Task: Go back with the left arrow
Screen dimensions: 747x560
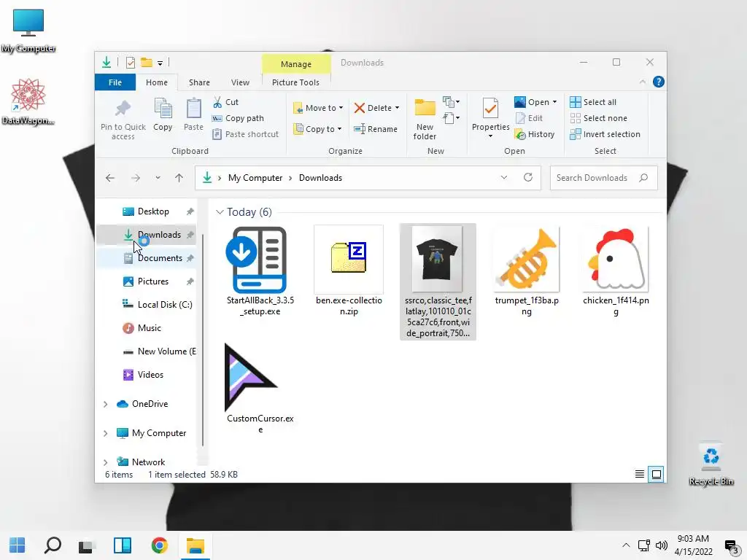Action: [x=110, y=178]
